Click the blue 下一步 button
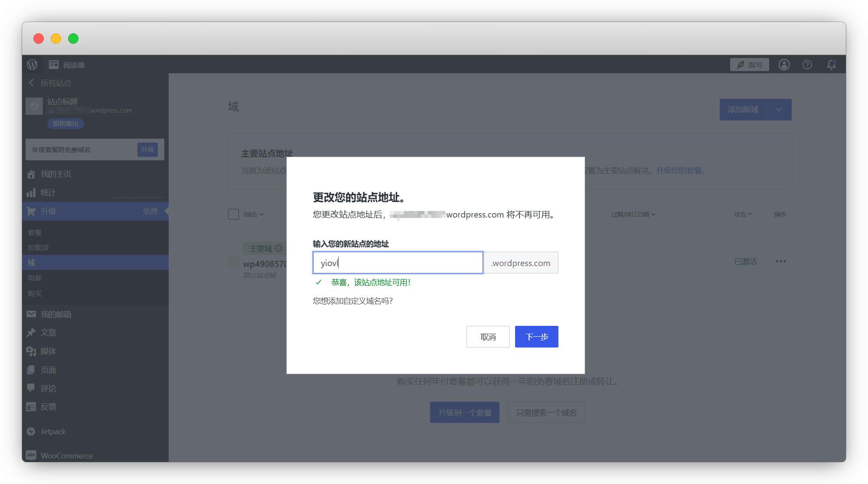868x484 pixels. tap(536, 337)
